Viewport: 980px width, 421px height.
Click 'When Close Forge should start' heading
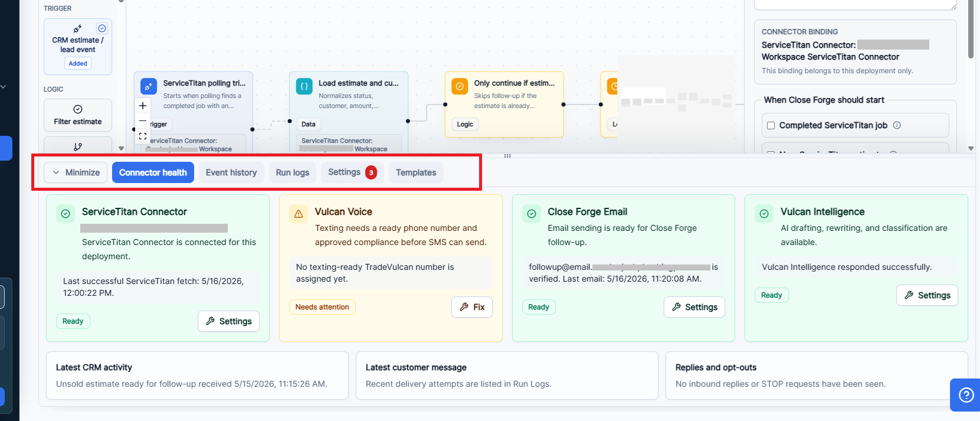(x=824, y=100)
